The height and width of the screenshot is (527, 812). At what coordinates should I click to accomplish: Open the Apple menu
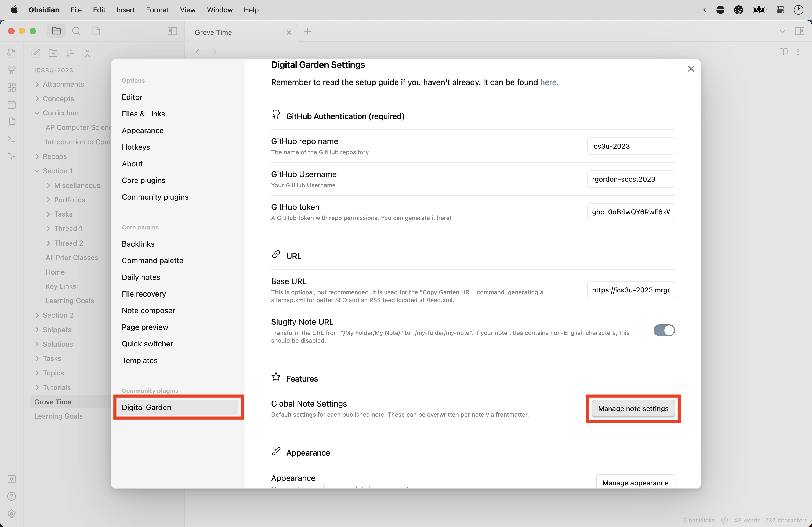14,10
